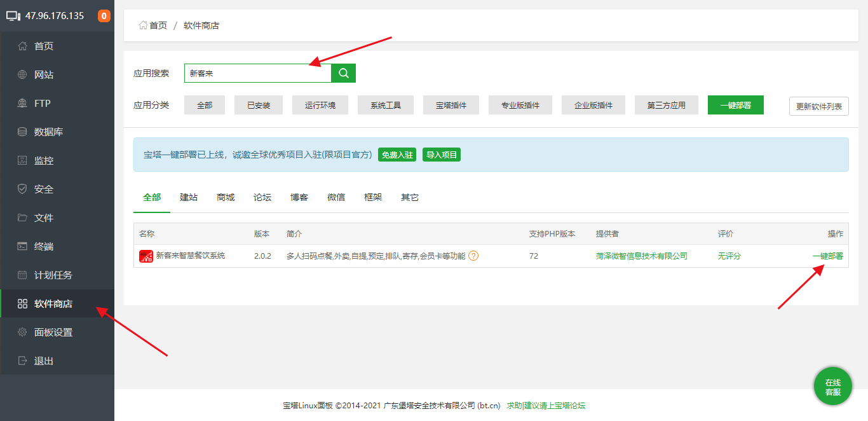Viewport: 868px width, 421px height.
Task: Click the home icon in breadcrumb
Action: pos(143,25)
